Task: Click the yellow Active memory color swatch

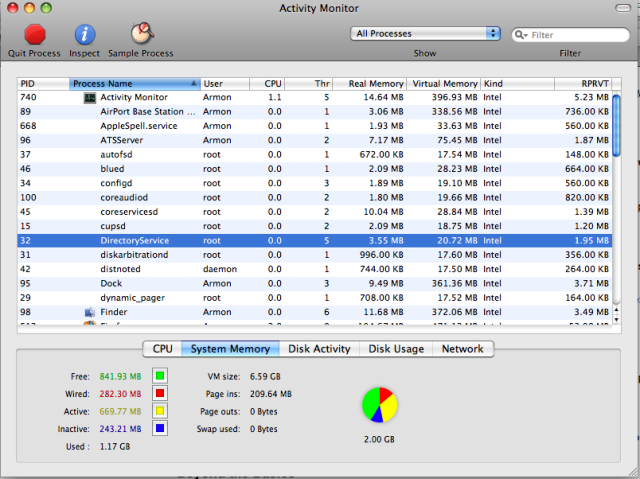Action: tap(160, 411)
